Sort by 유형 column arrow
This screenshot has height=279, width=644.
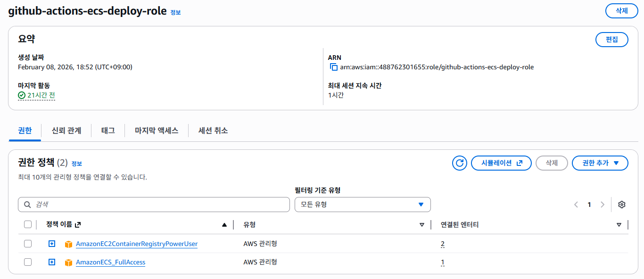tap(422, 225)
